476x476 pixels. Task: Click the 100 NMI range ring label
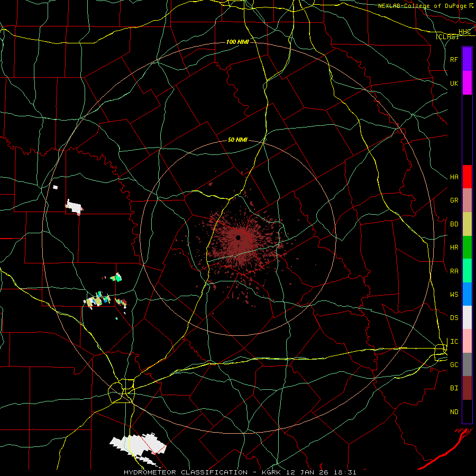[x=237, y=42]
